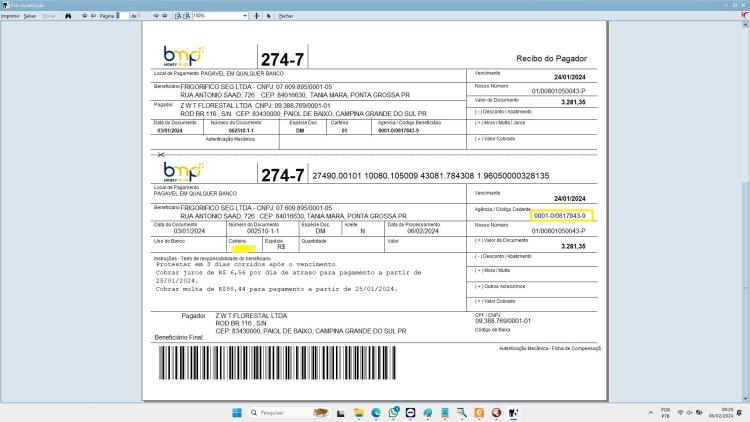Image resolution: width=750 pixels, height=422 pixels.
Task: Open the orange square app on taskbar
Action: point(479,412)
